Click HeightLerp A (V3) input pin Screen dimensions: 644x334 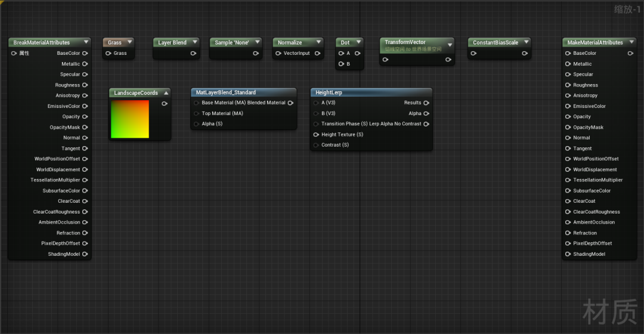(x=316, y=103)
